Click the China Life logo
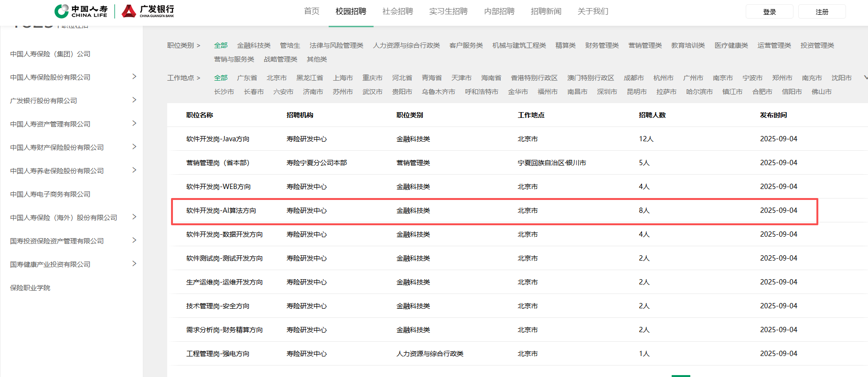868x377 pixels. tap(81, 11)
